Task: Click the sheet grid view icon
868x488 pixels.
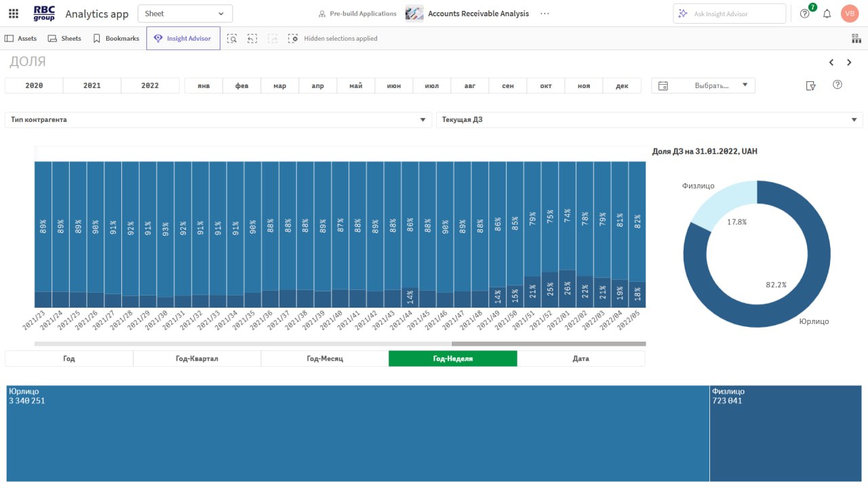Action: click(x=856, y=39)
